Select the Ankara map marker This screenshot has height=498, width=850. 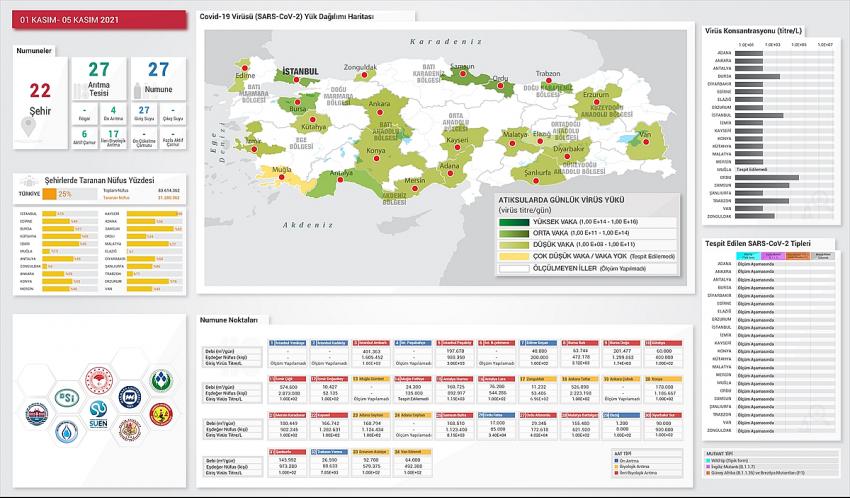point(382,114)
